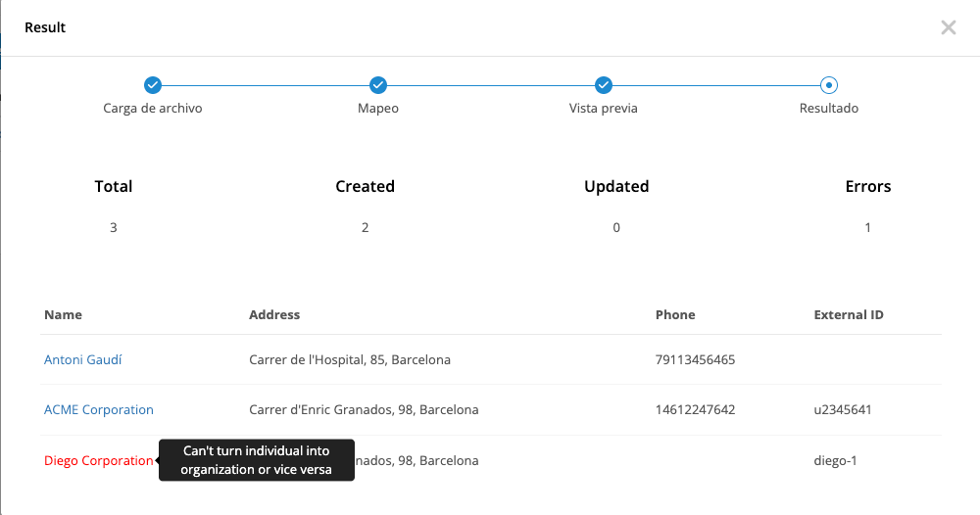Click phone number 79113456465
The width and height of the screenshot is (980, 515).
(x=695, y=359)
